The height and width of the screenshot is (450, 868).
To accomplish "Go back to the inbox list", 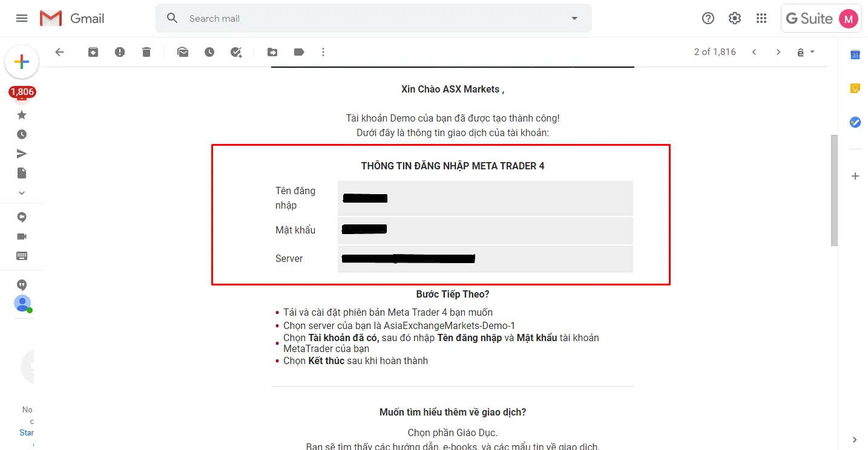I will (x=59, y=52).
